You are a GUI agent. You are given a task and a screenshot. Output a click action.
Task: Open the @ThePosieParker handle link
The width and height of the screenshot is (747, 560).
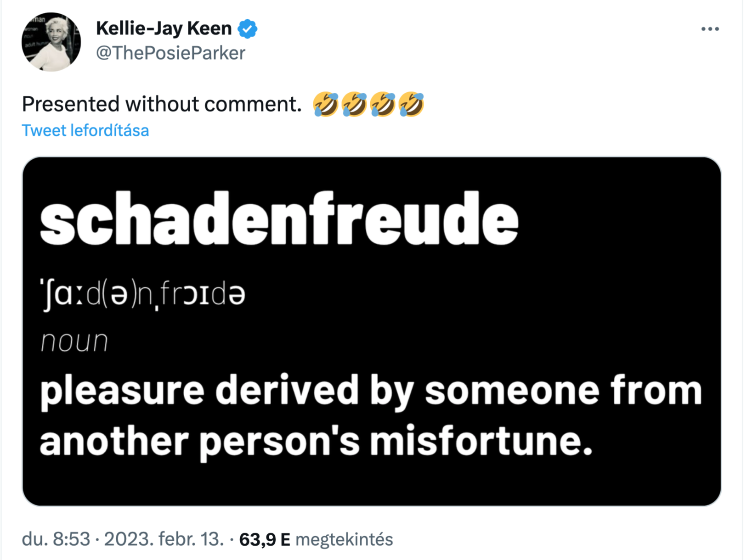170,53
